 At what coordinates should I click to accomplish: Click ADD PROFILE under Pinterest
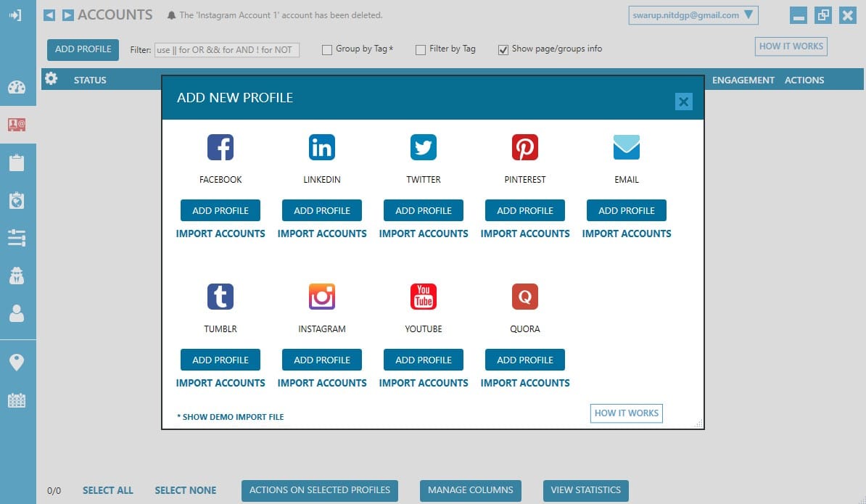point(525,210)
